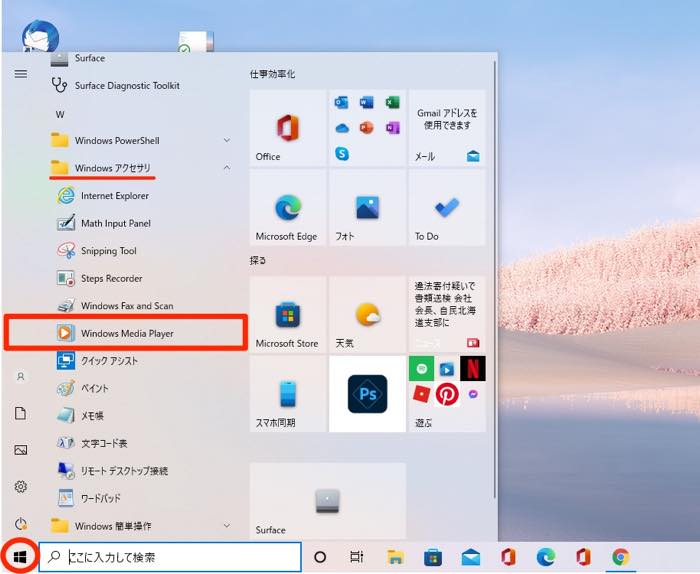Select the 探る group title
The image size is (700, 574).
pyautogui.click(x=258, y=260)
